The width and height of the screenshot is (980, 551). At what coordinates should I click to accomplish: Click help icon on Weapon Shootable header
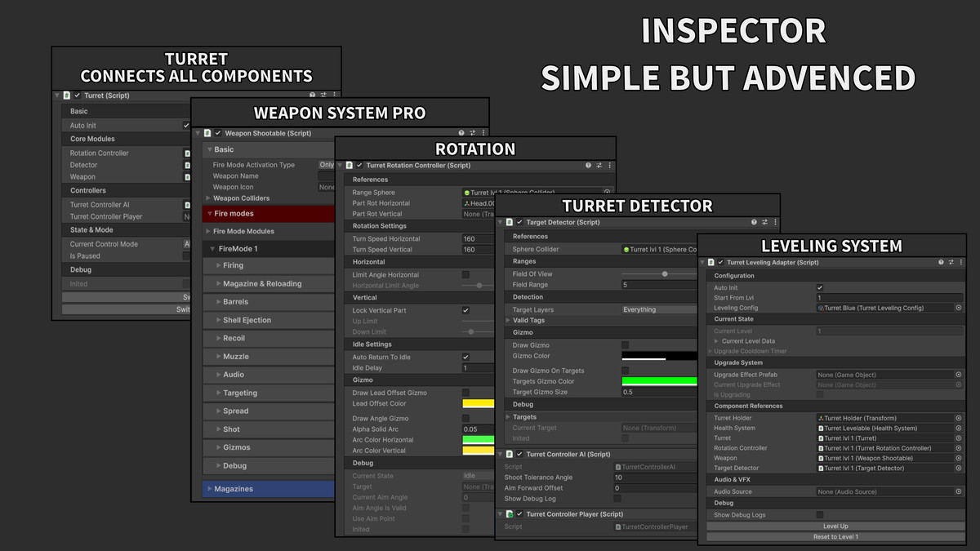coord(462,133)
